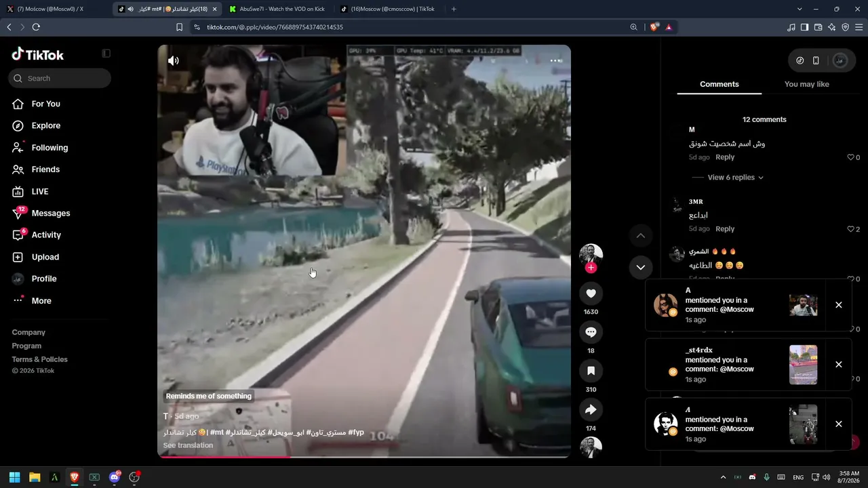Switch to the Mościow X browser tab

pos(55,9)
